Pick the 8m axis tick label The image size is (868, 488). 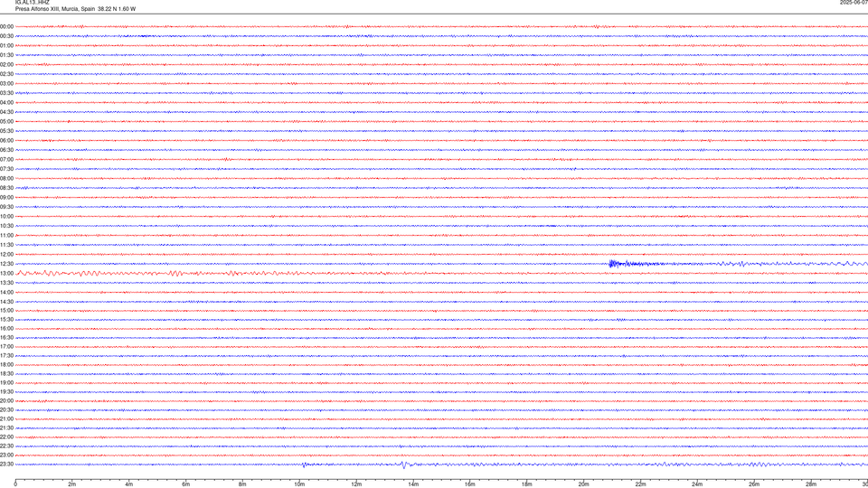[242, 484]
